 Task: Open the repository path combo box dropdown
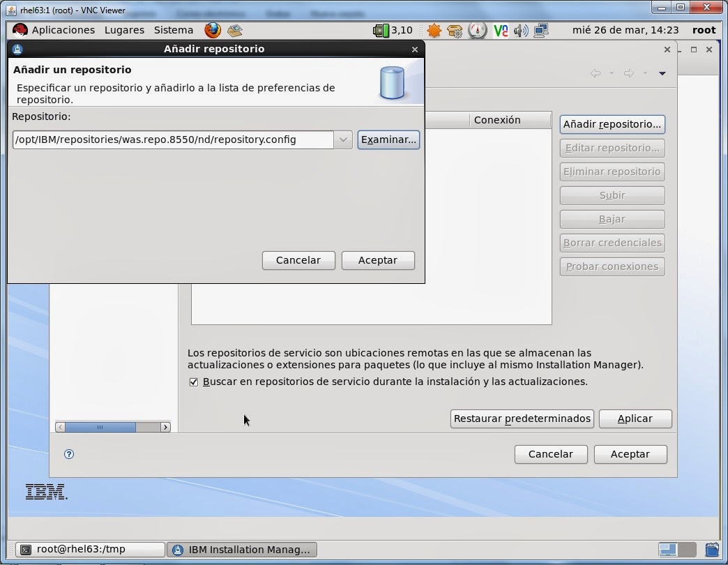[x=342, y=140]
